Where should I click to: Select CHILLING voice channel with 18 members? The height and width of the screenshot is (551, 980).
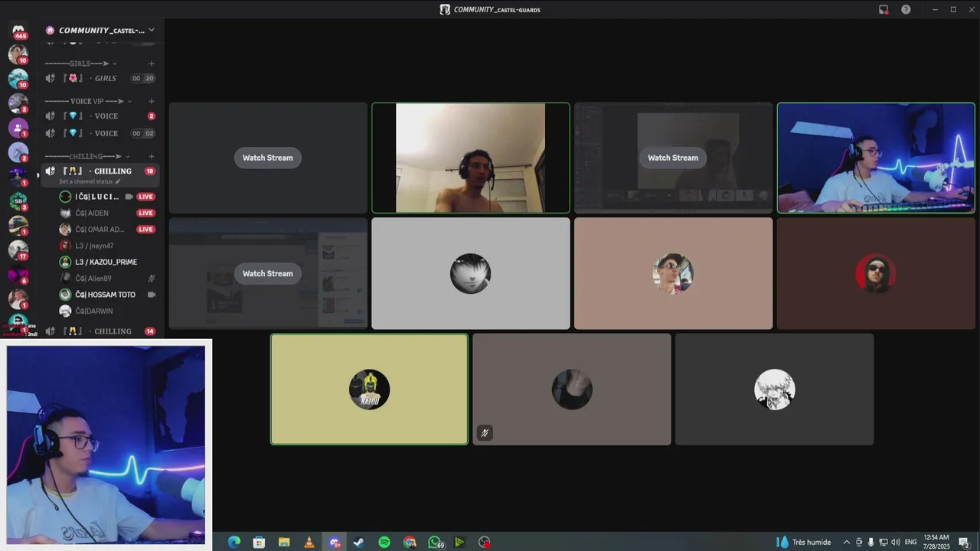[x=100, y=171]
